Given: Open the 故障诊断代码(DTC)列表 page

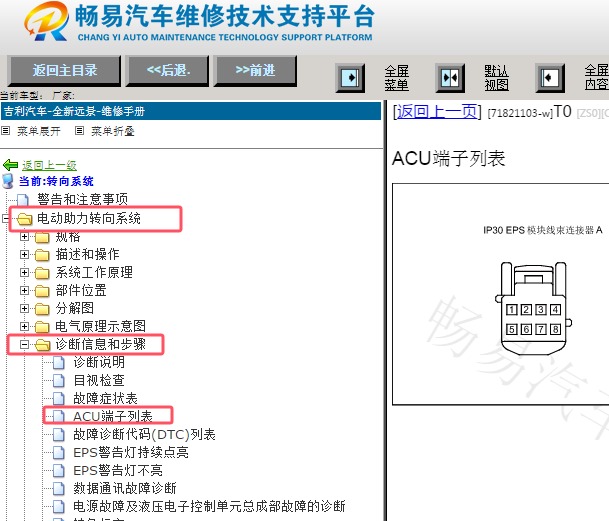Looking at the screenshot, I should [x=144, y=434].
